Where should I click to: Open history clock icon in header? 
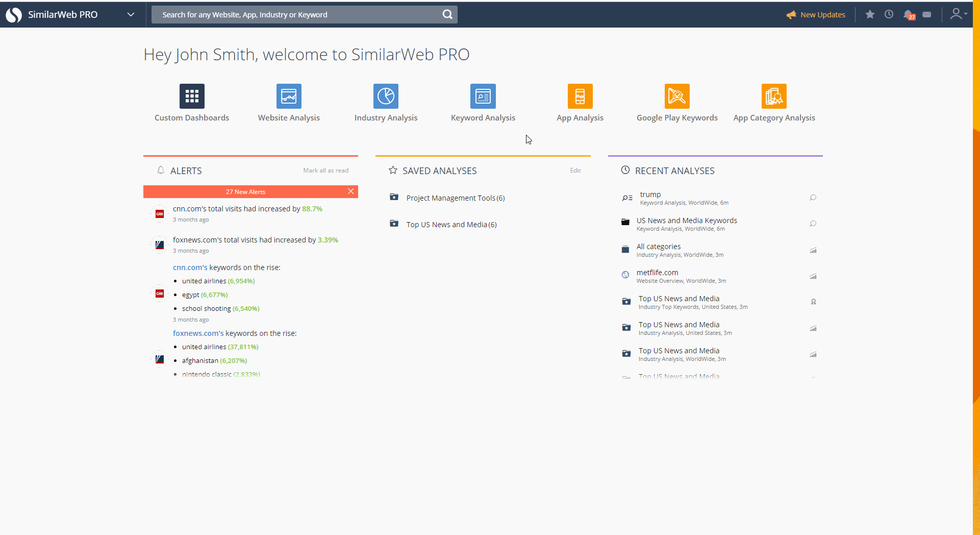point(889,14)
